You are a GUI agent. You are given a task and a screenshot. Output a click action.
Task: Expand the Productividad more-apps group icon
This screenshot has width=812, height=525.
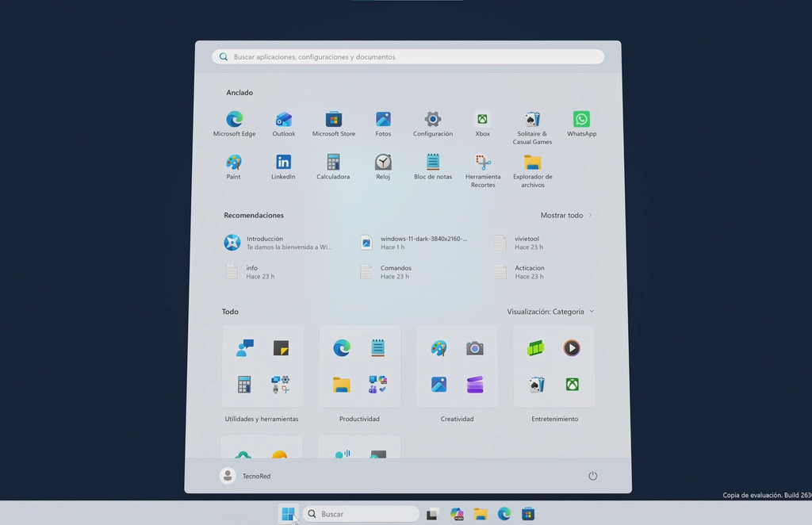(378, 385)
